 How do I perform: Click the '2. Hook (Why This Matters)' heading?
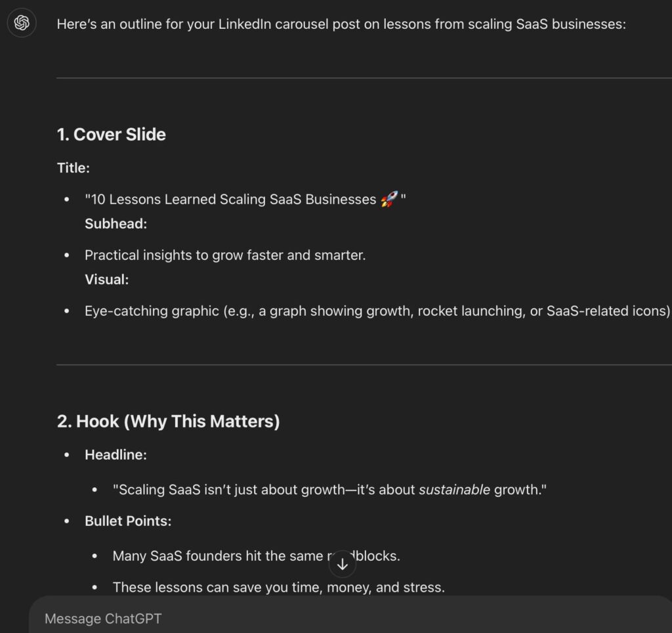click(169, 421)
